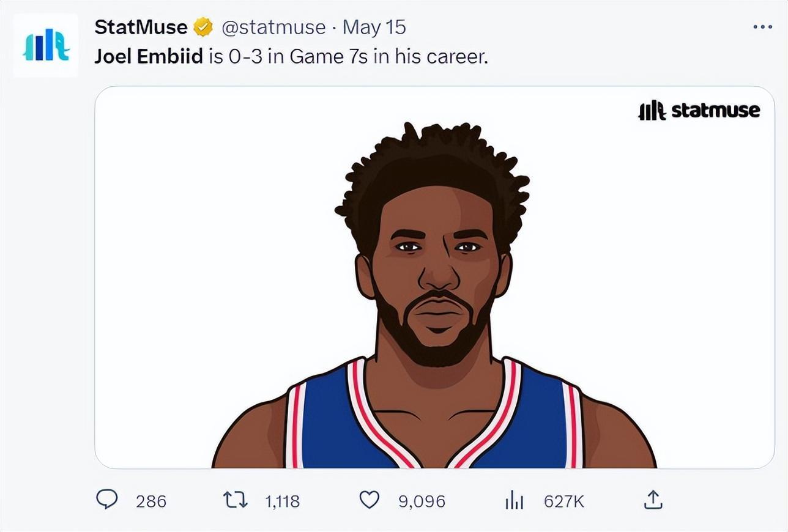Image resolution: width=788 pixels, height=532 pixels.
Task: Click the May 15 timestamp
Action: coord(374,28)
